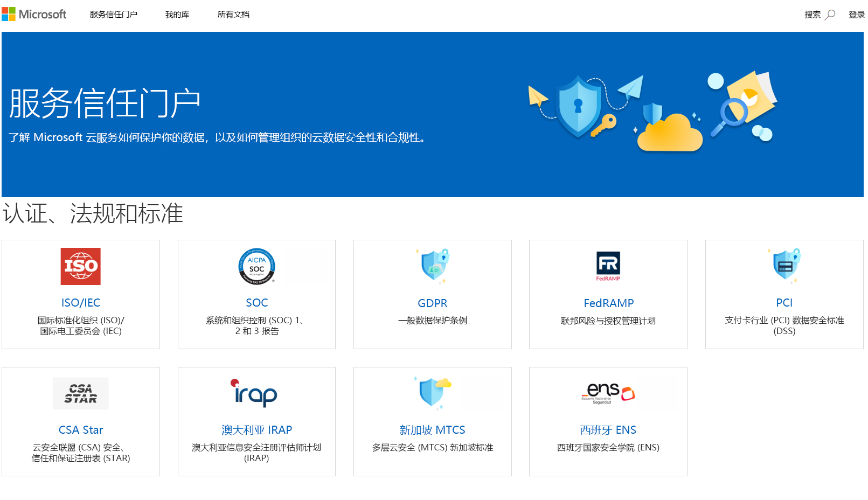Click 多层云安全 (MTCS) 新加坡标准 text
The height and width of the screenshot is (500, 868).
433,448
